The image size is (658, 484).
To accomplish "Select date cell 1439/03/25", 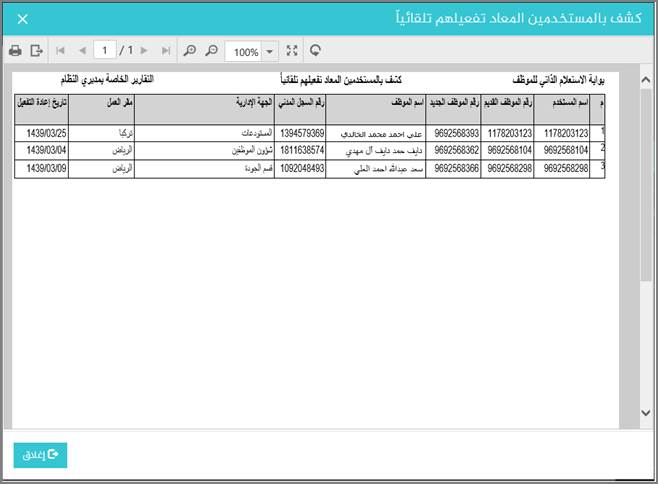I will tap(42, 133).
